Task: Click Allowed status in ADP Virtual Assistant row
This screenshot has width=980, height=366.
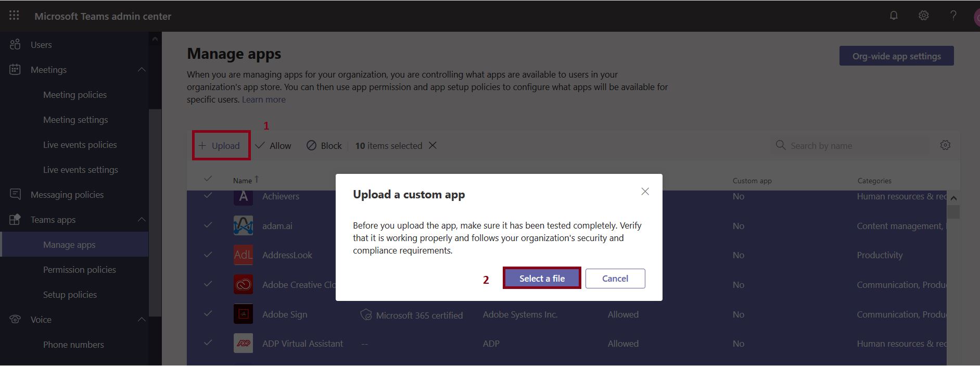Action: [623, 344]
